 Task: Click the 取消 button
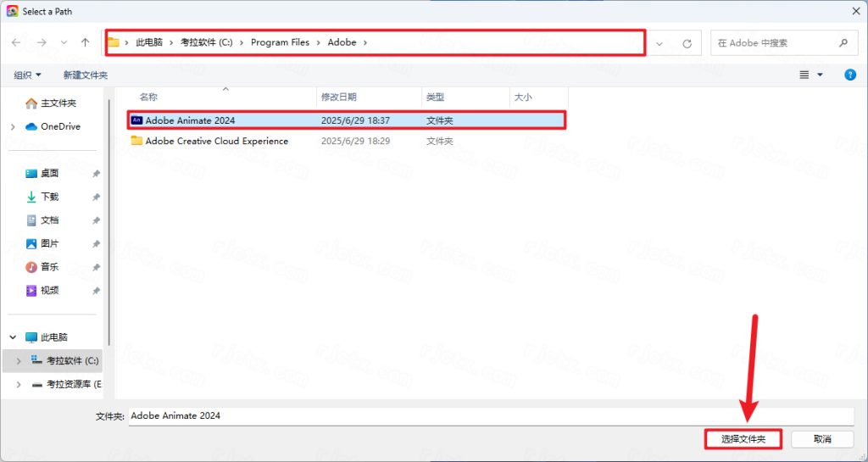coord(821,439)
